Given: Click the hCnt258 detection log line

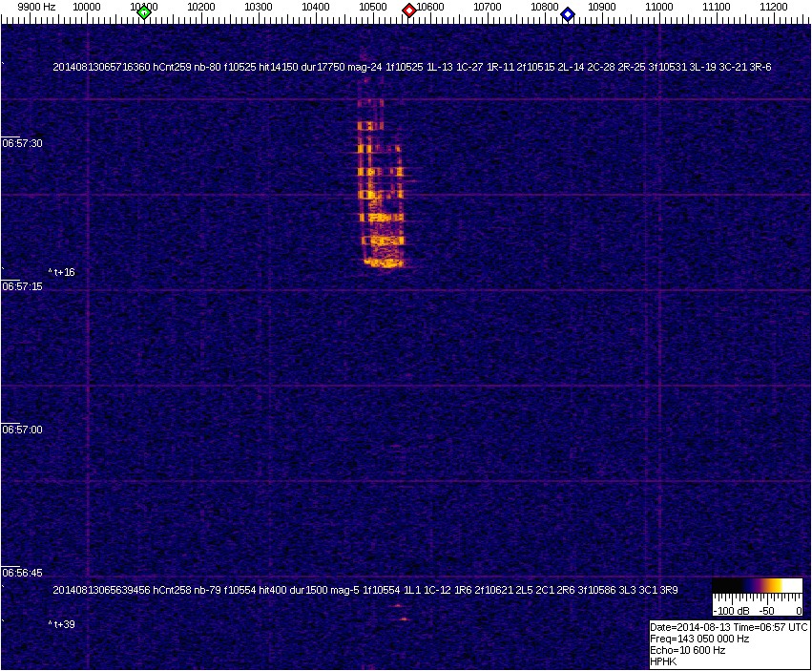Looking at the screenshot, I should click(365, 590).
